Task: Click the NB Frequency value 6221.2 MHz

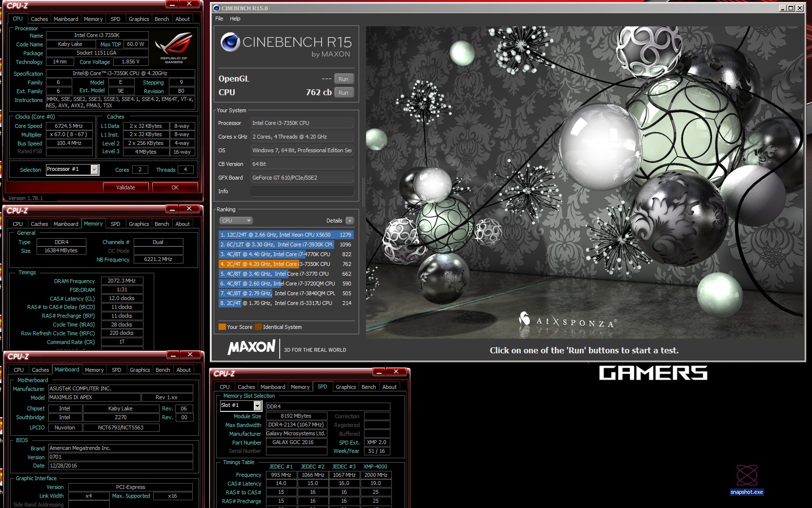Action: (158, 260)
